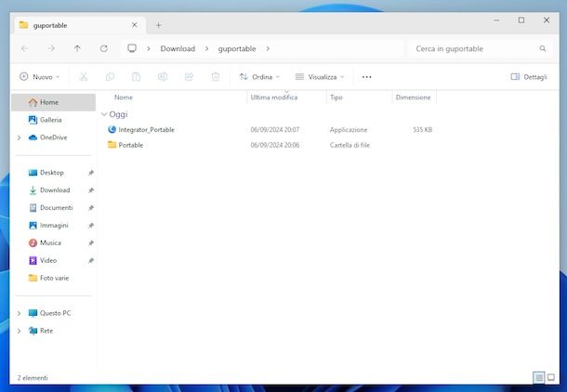Open Video in the sidebar
The width and height of the screenshot is (567, 392).
click(48, 260)
